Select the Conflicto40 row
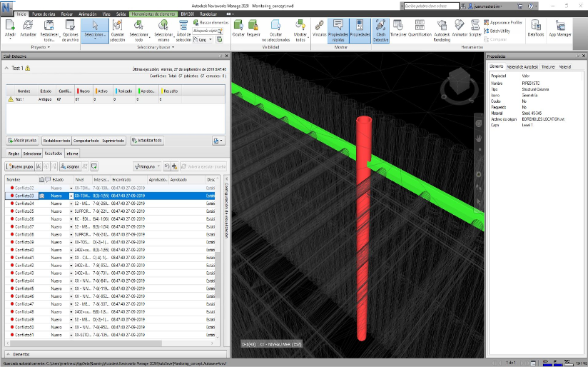588x367 pixels. tap(110, 250)
